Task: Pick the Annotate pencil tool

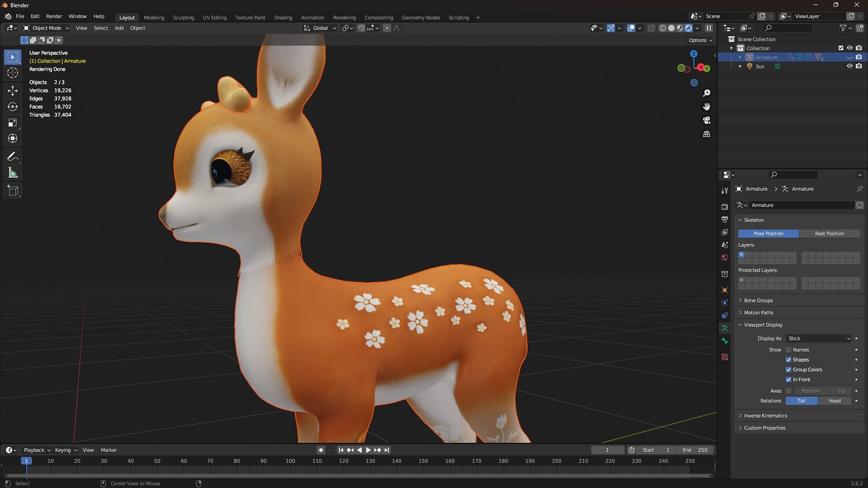Action: [13, 157]
